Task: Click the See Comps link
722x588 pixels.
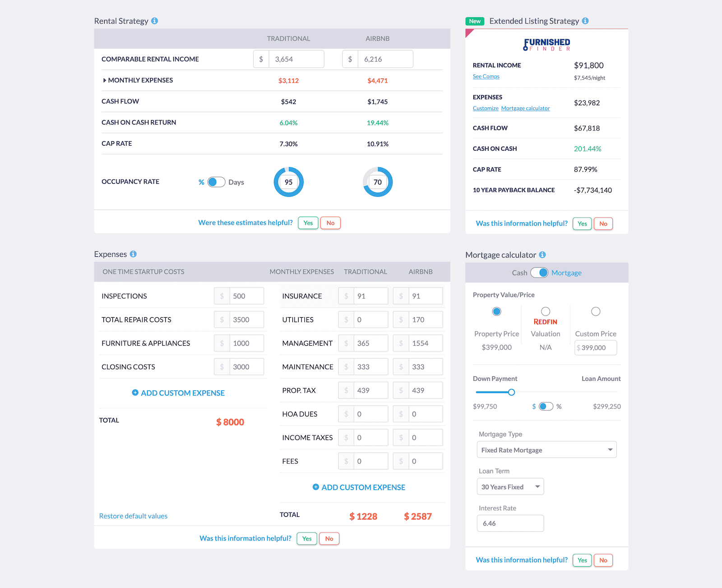Action: coord(486,77)
